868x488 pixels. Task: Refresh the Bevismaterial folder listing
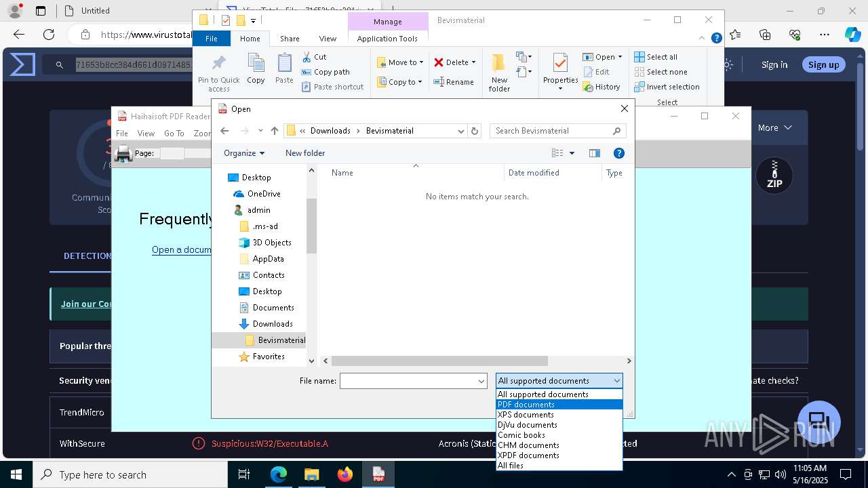click(x=475, y=131)
